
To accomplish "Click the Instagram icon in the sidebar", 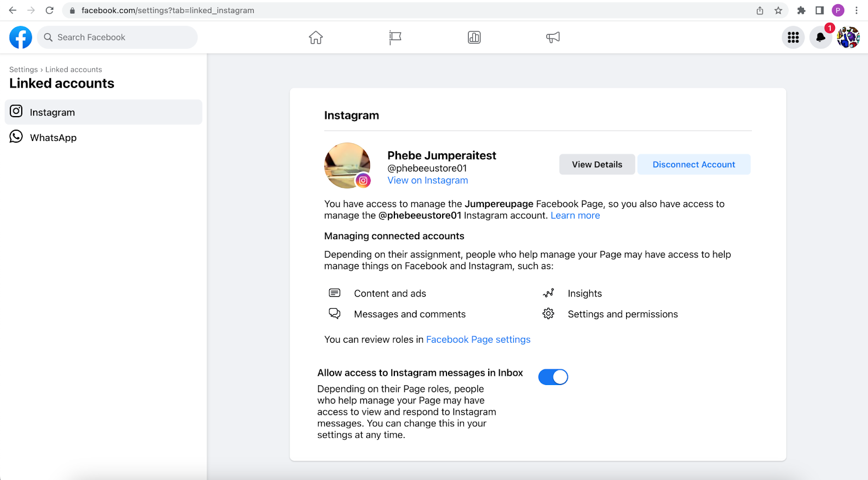I will (x=16, y=111).
